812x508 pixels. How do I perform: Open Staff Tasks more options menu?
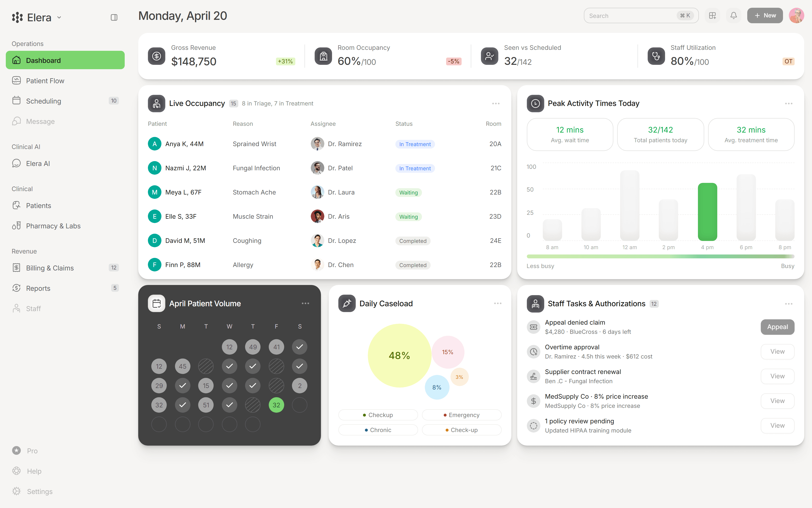pos(789,304)
